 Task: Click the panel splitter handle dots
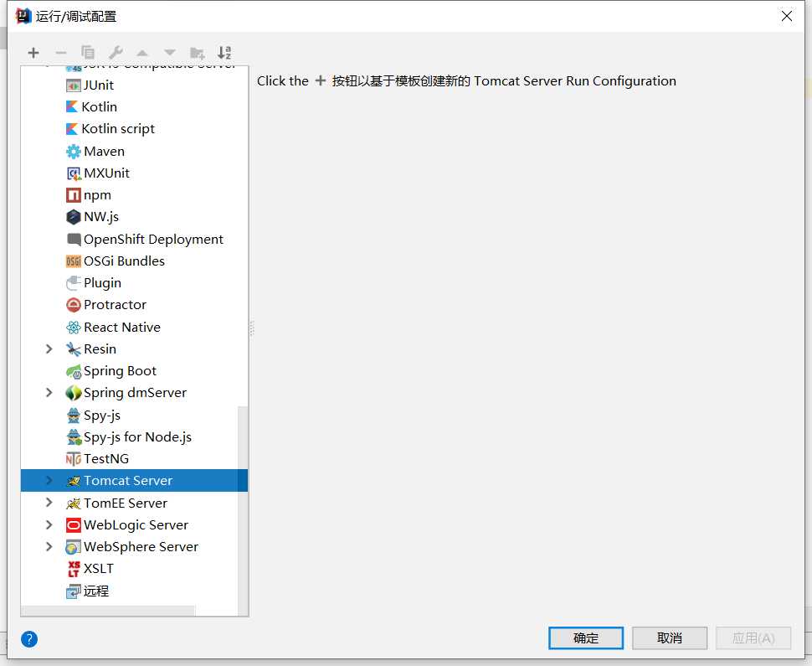click(x=252, y=328)
